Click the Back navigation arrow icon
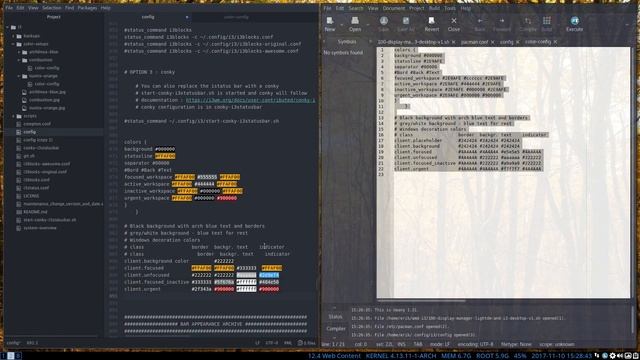This screenshot has height=360, width=640. (x=480, y=21)
